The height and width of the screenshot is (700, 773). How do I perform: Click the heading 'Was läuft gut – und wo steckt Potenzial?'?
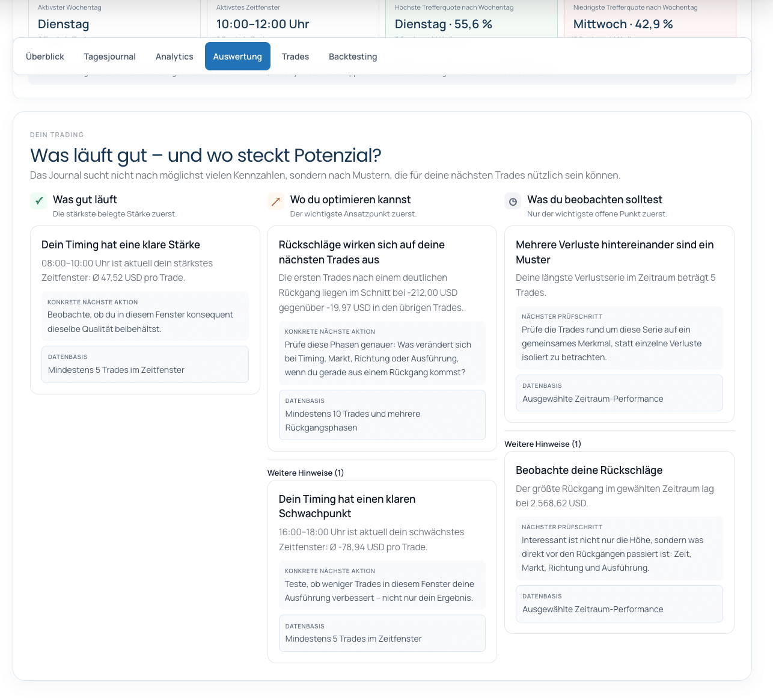coord(206,155)
